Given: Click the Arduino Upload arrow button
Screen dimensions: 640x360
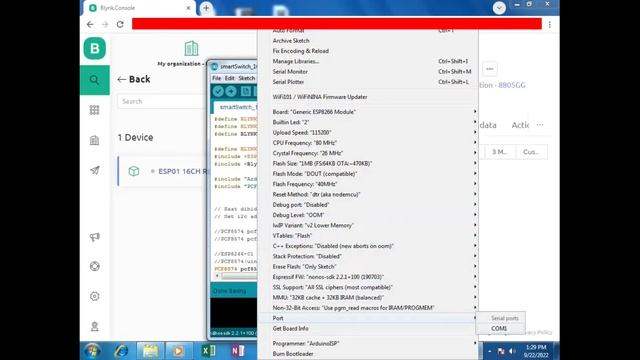Looking at the screenshot, I should 231,91.
